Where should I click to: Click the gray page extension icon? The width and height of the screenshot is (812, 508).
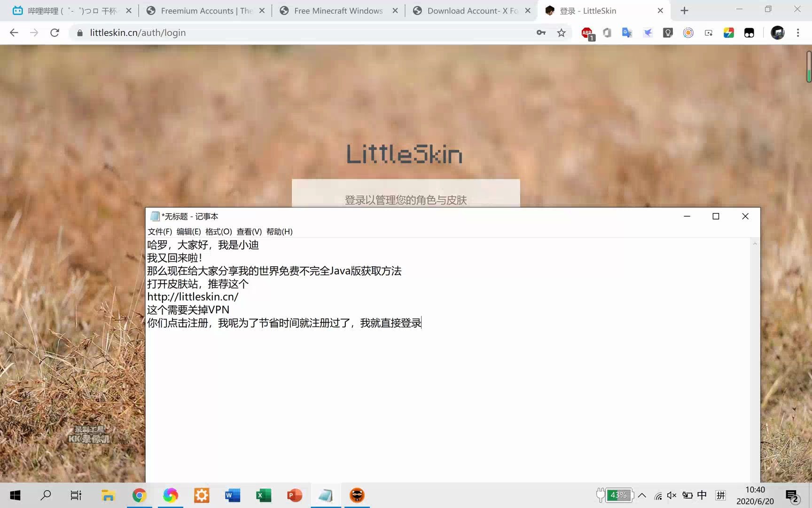pos(607,32)
